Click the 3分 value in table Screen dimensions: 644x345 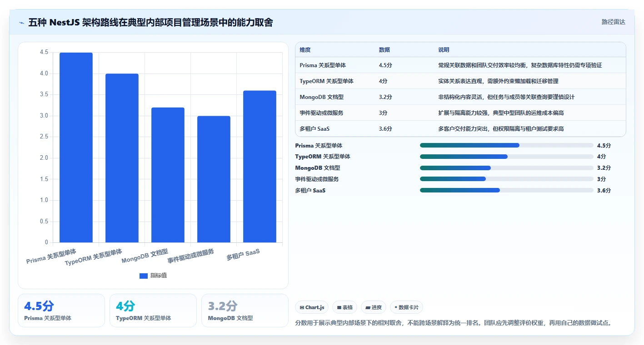[x=383, y=113]
